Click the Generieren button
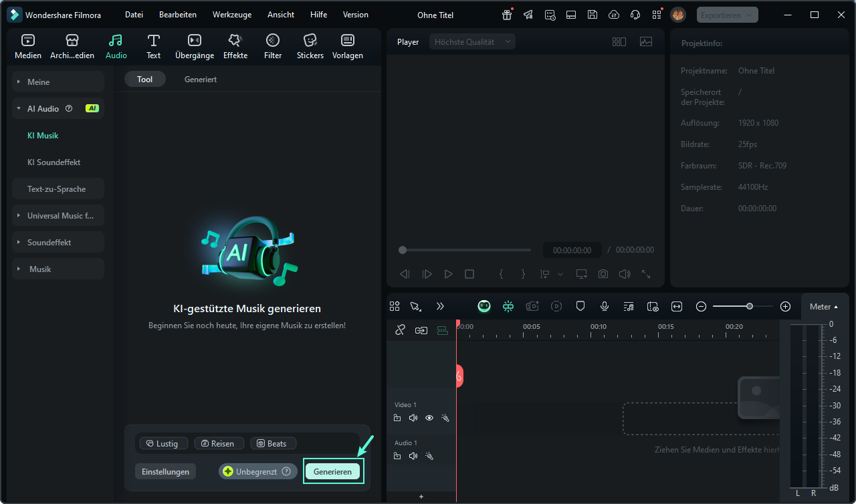Viewport: 856px width, 504px height. point(332,471)
